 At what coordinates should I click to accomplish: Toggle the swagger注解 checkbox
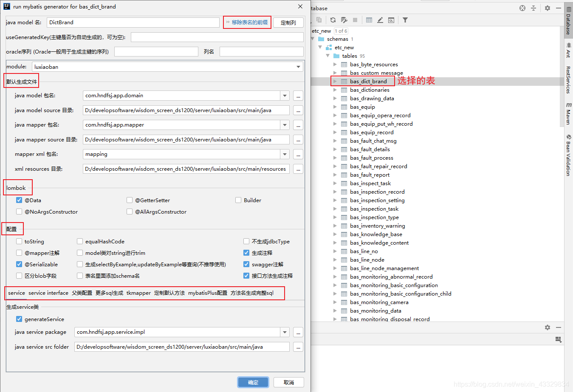[x=246, y=264]
